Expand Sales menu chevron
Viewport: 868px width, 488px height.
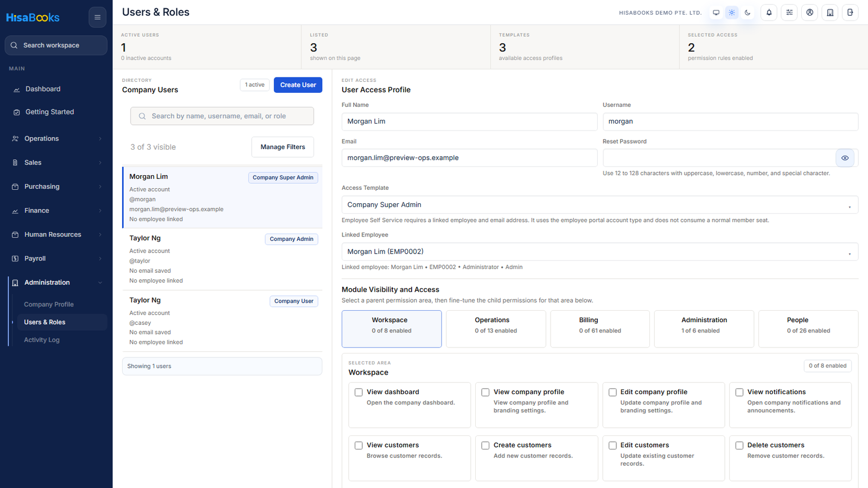pos(100,163)
